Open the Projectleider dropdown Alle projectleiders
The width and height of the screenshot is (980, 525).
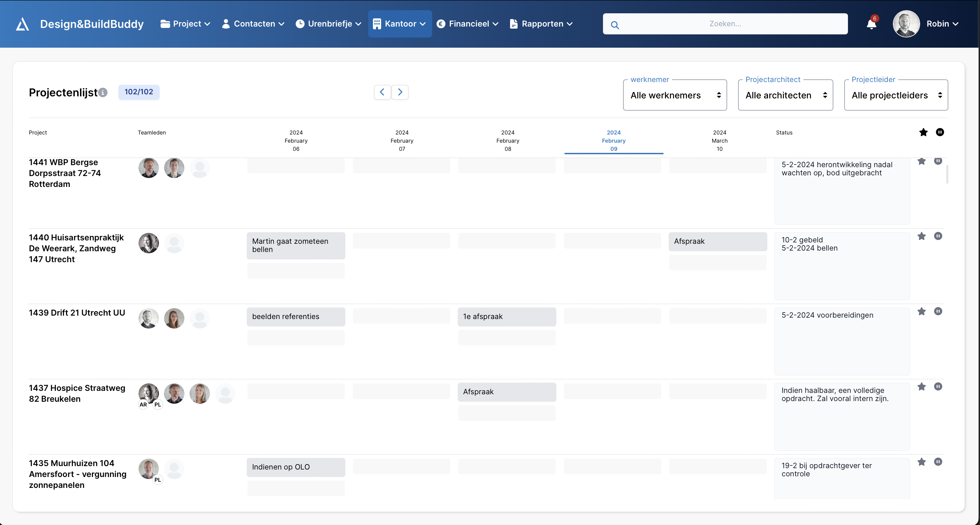tap(896, 95)
